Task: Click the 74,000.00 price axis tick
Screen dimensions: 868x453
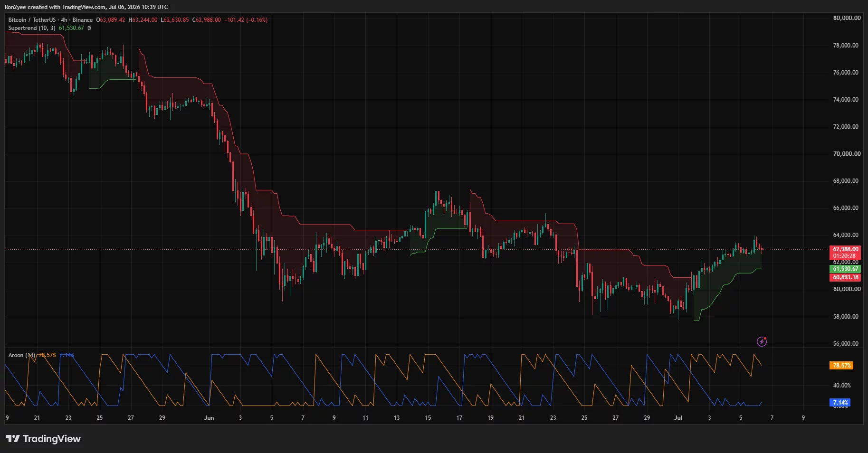Action: pos(847,100)
